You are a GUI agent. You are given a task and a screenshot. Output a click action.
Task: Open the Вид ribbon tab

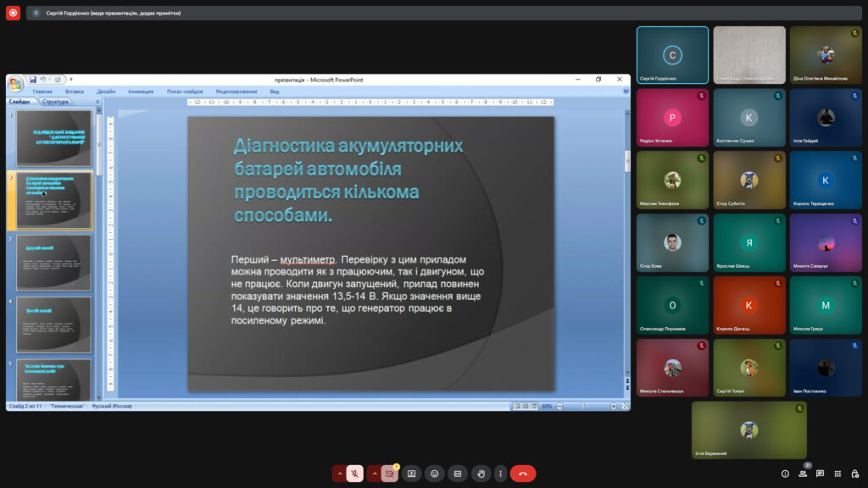click(x=275, y=91)
